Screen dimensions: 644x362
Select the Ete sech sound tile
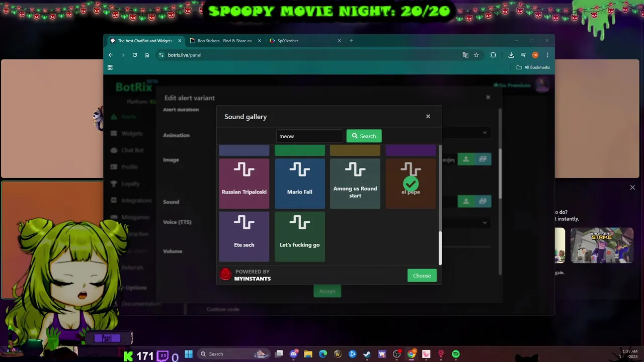coord(244,237)
